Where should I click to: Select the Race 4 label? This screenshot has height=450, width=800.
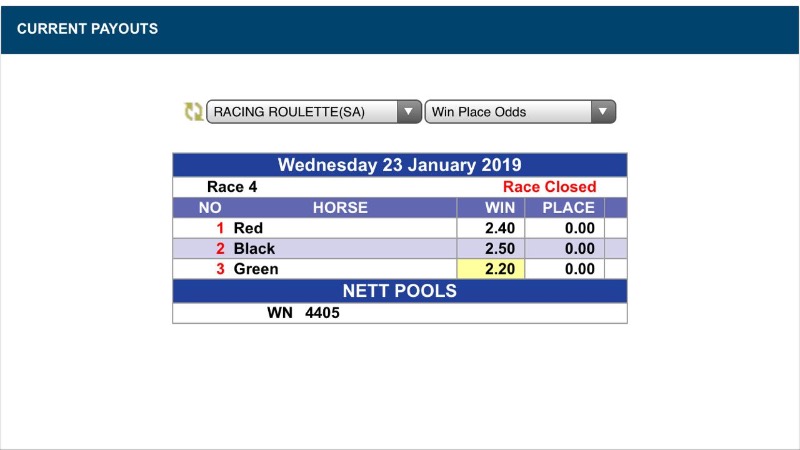tap(232, 187)
